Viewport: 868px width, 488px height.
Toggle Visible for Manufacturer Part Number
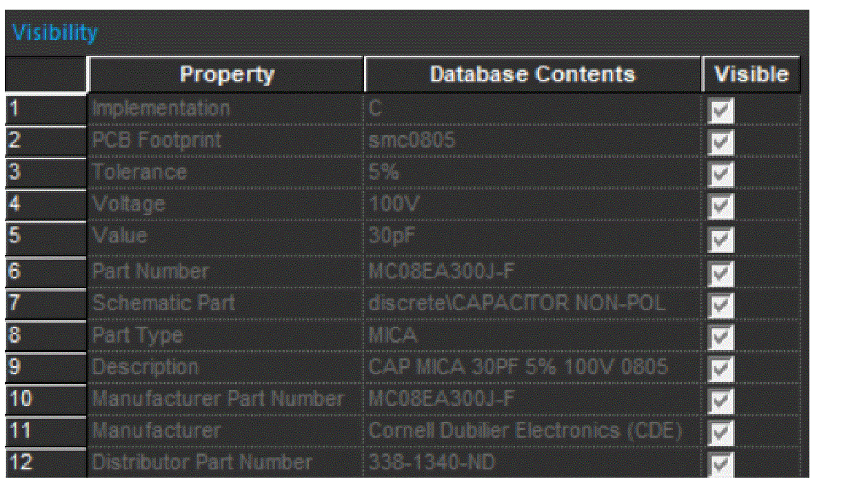[x=722, y=401]
